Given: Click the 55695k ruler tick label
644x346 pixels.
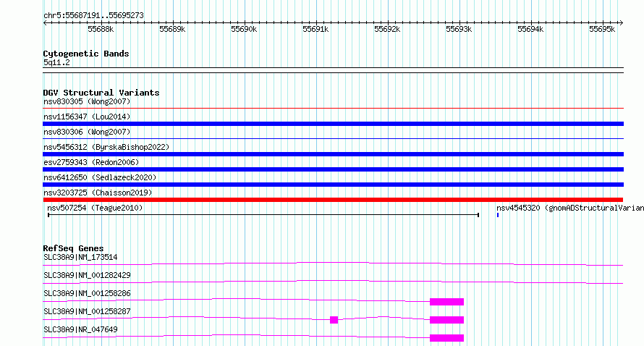Looking at the screenshot, I should (602, 29).
